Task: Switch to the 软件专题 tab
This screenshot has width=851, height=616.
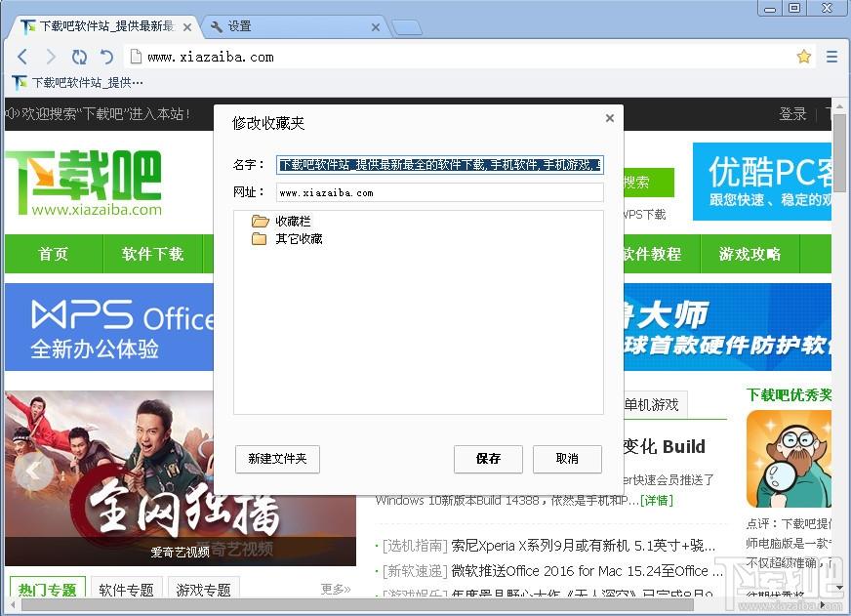Action: 127,589
